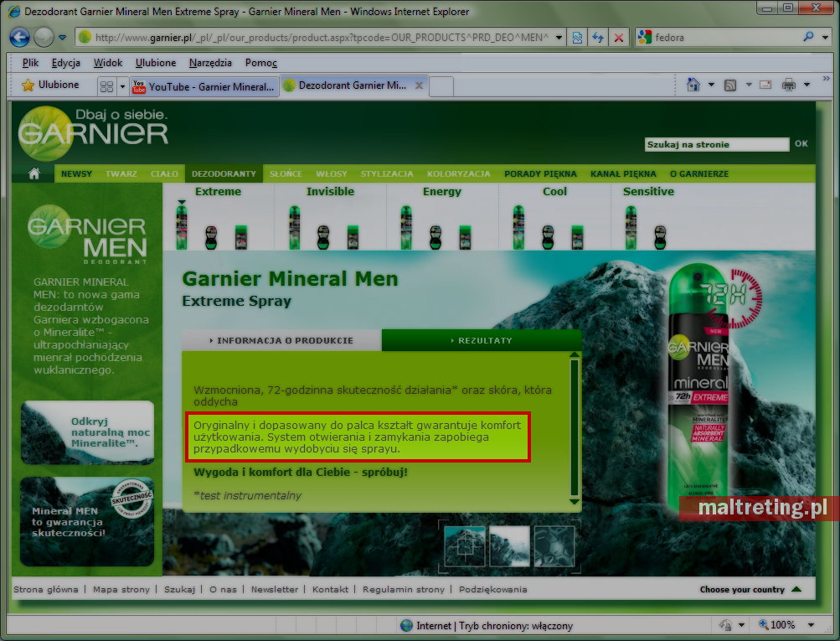Open the Odkryj naturalną moc Mineralite banner
Image resolution: width=840 pixels, height=641 pixels.
tap(87, 432)
